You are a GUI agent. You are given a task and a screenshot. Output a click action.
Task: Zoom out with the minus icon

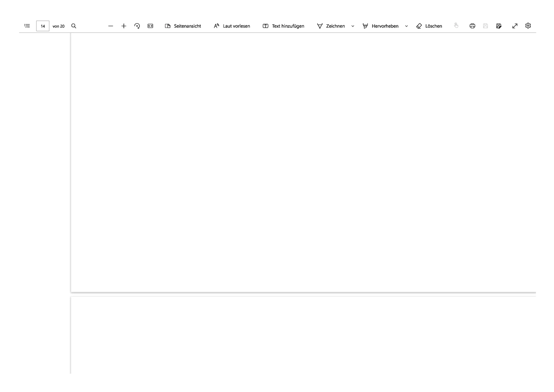click(x=111, y=26)
